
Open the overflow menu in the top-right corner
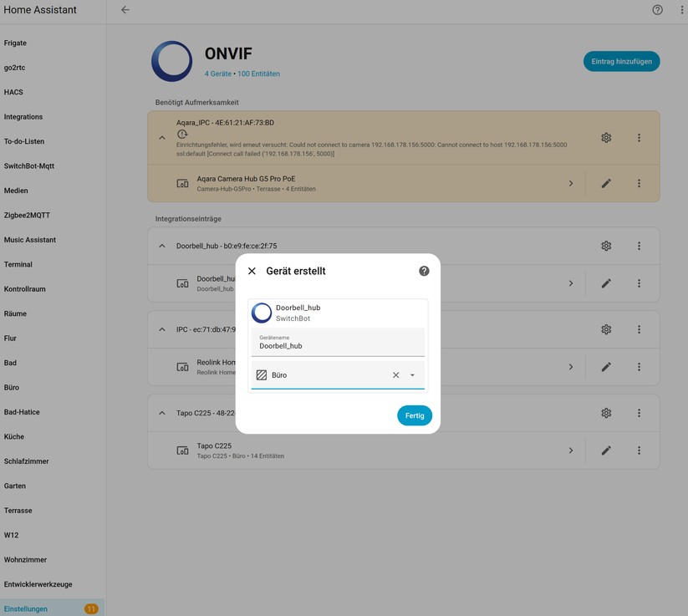[x=681, y=9]
